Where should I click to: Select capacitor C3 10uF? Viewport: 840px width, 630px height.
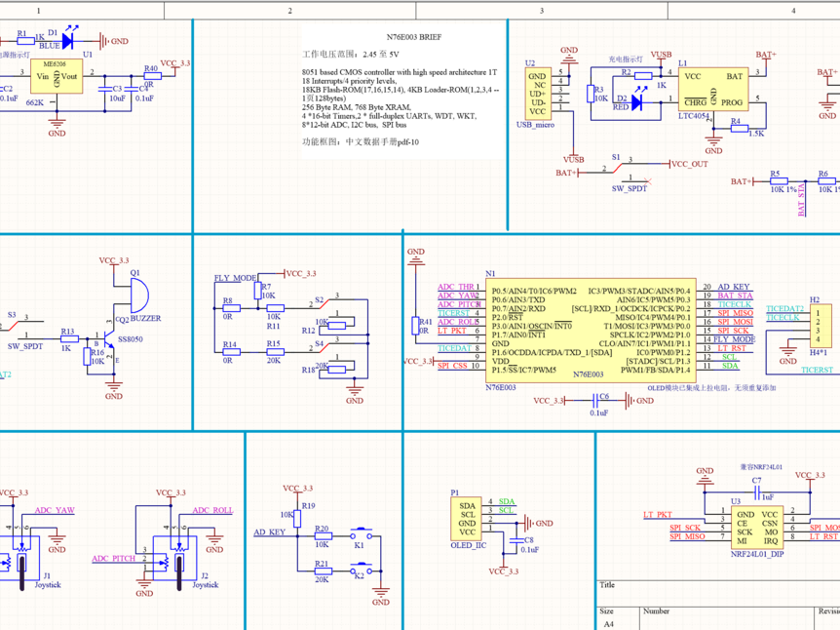coord(105,89)
